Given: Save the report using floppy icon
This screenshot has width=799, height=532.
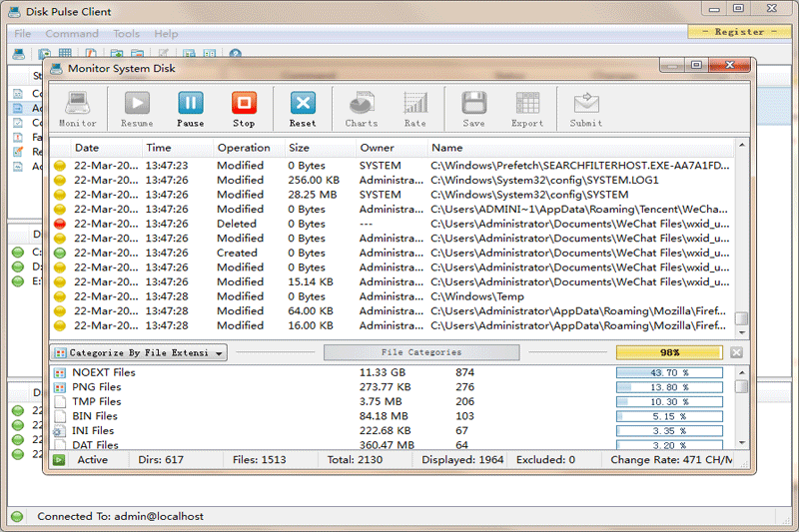Looking at the screenshot, I should click(473, 109).
